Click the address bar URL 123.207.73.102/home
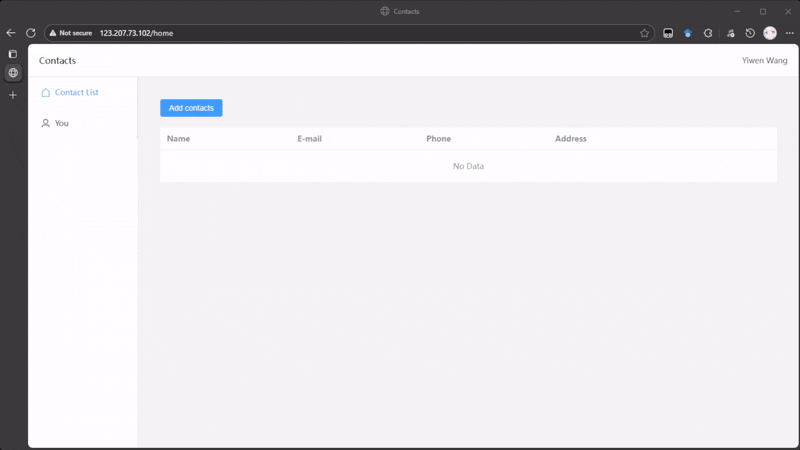 pos(136,33)
